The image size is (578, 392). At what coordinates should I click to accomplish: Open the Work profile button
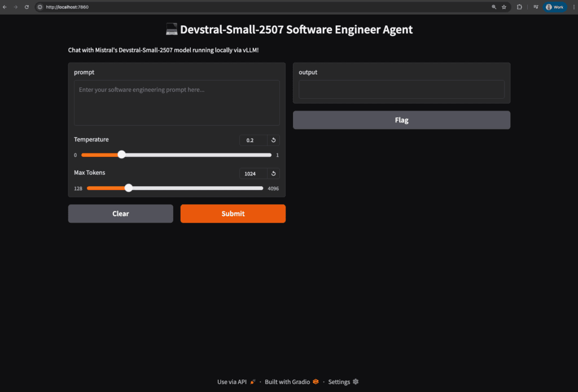click(555, 7)
